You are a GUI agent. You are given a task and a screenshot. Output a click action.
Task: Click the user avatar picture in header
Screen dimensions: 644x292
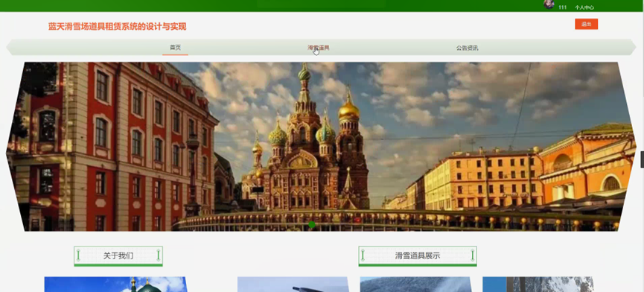549,4
